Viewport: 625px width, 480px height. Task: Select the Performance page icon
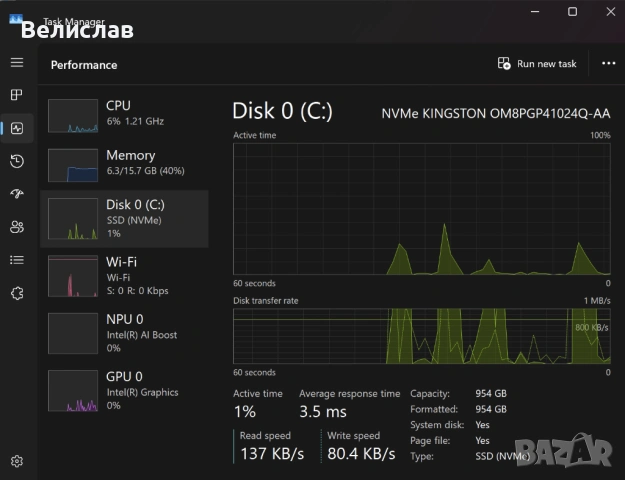17,128
